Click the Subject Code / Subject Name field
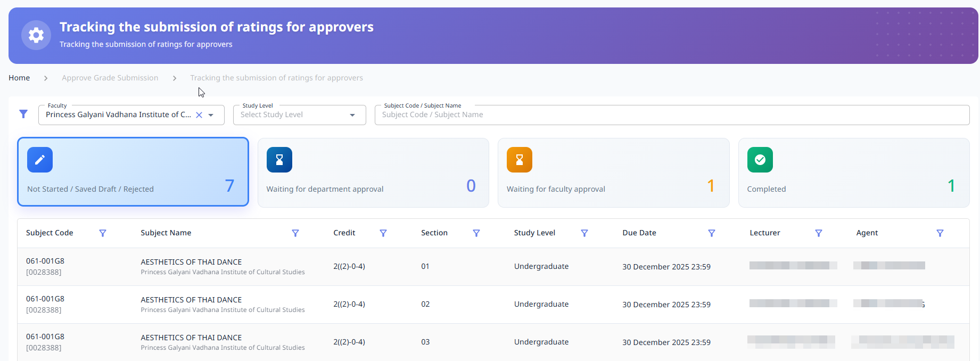980x361 pixels. click(672, 115)
